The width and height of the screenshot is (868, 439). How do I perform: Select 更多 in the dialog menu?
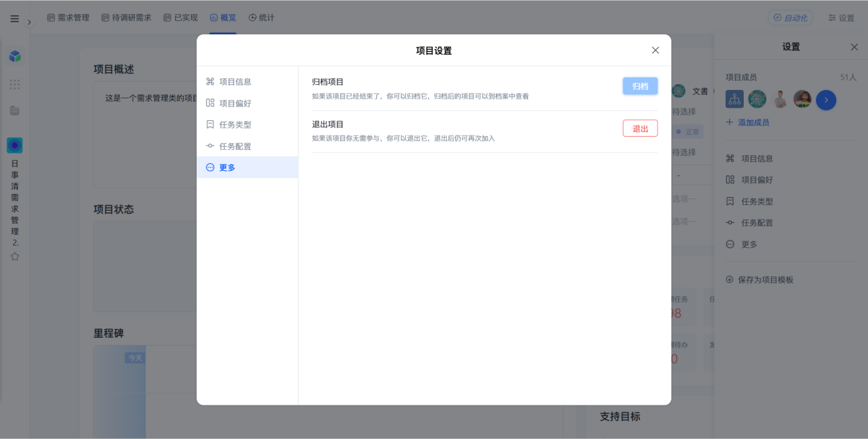pyautogui.click(x=247, y=168)
